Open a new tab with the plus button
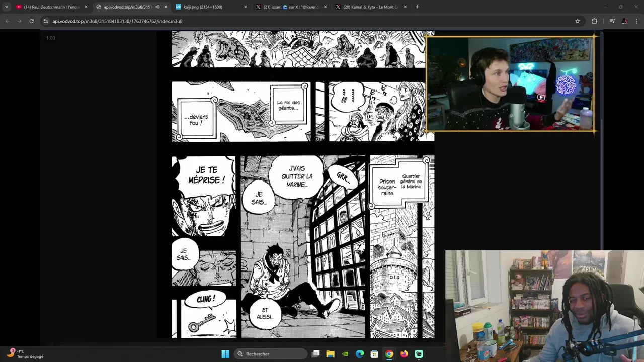Image resolution: width=644 pixels, height=362 pixels. pos(417,7)
